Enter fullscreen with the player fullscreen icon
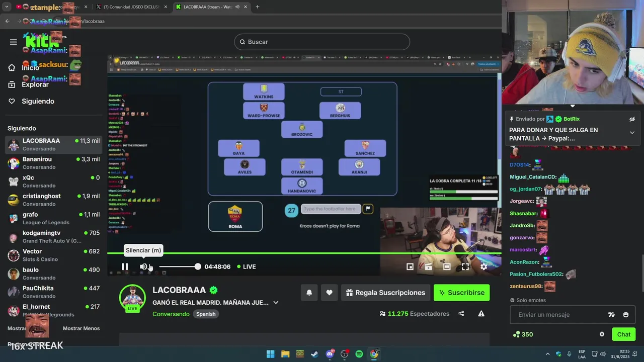This screenshot has width=644, height=362. coord(465,266)
